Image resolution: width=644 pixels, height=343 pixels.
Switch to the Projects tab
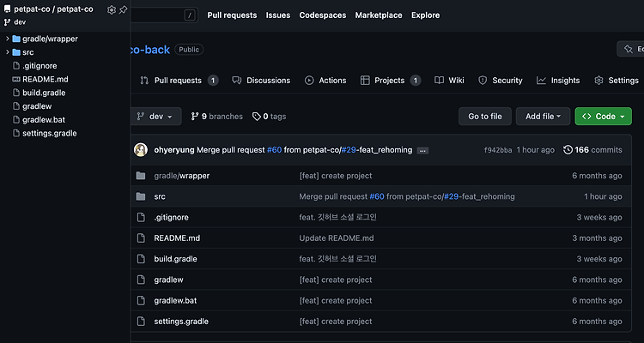[x=390, y=81]
